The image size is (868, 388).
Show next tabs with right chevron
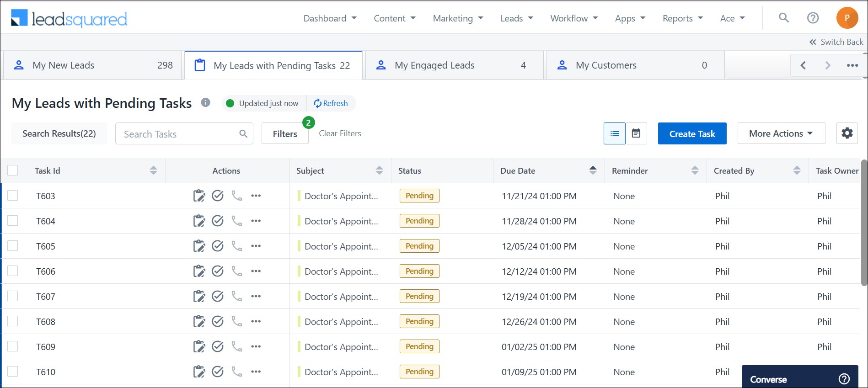[827, 65]
